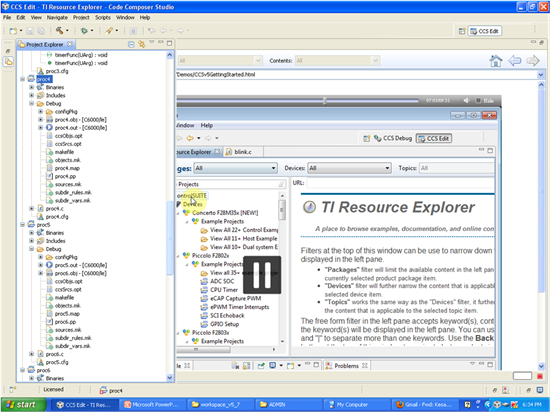Screen dimensions: 550x412
Task: Click the Forward arrow in Resource Explorer
Action: coord(533,61)
